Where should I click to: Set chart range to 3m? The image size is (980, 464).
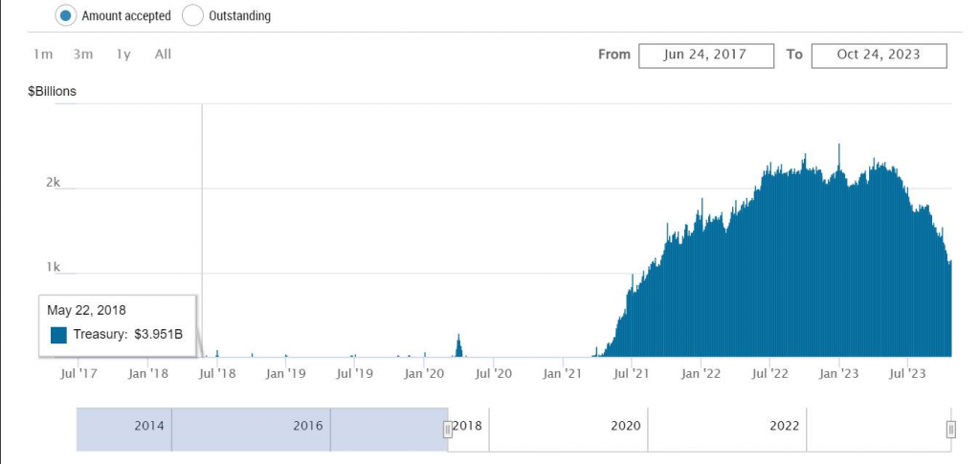[x=83, y=54]
